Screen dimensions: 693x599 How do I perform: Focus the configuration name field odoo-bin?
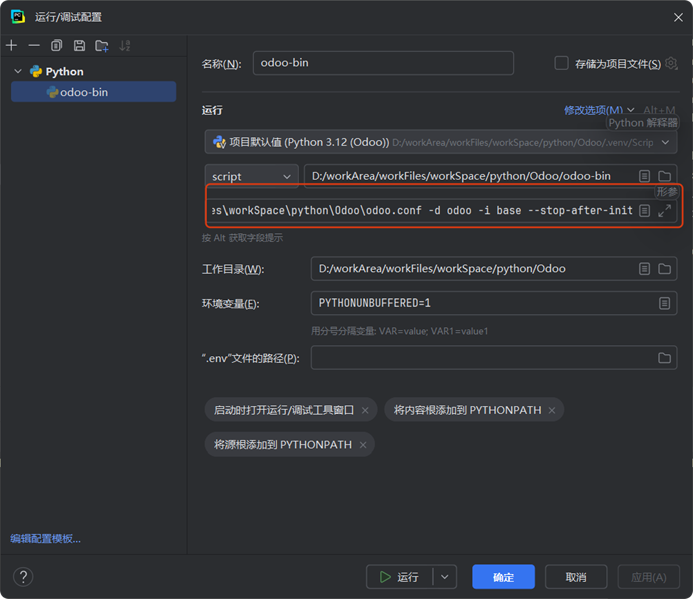[x=383, y=63]
